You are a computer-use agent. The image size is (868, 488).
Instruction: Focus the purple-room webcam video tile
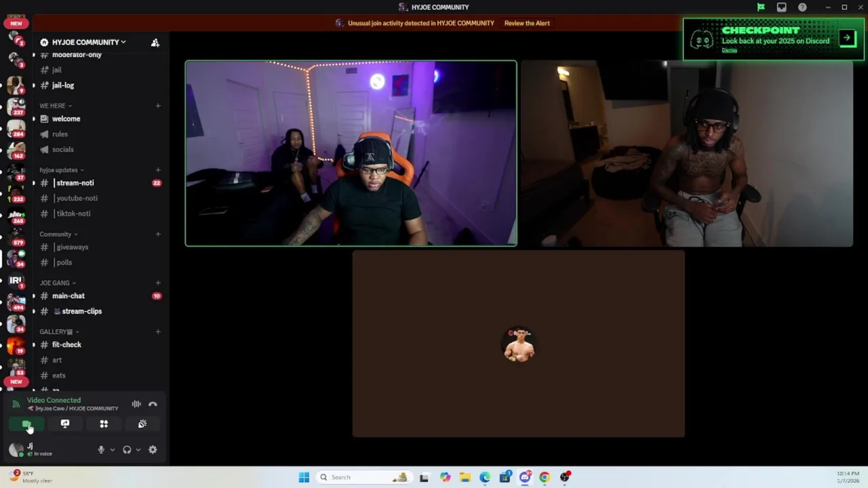[x=351, y=153]
